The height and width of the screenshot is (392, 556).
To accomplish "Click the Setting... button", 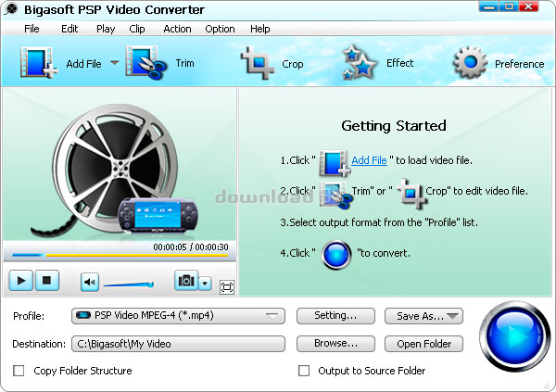I will click(335, 316).
